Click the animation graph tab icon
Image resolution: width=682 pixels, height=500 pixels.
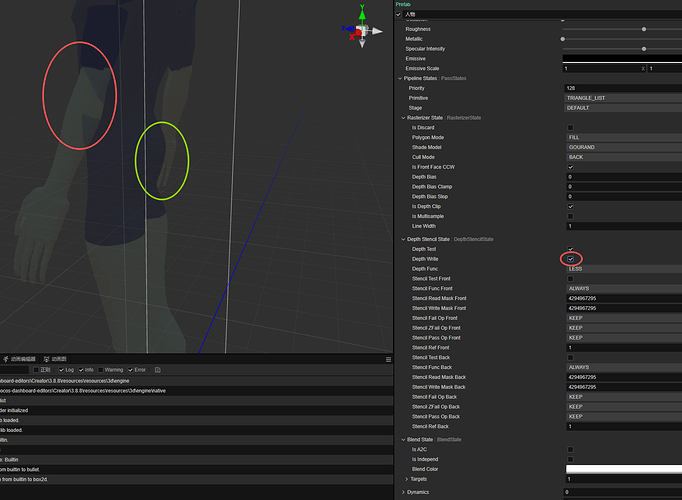[x=47, y=359]
